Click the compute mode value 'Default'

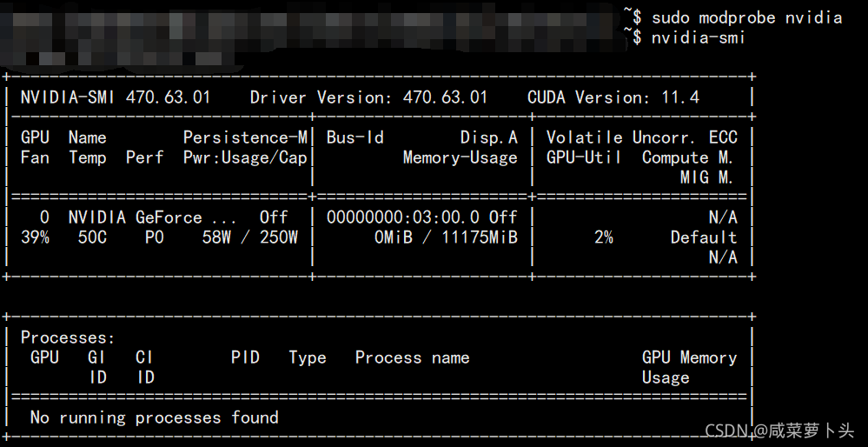pos(704,237)
